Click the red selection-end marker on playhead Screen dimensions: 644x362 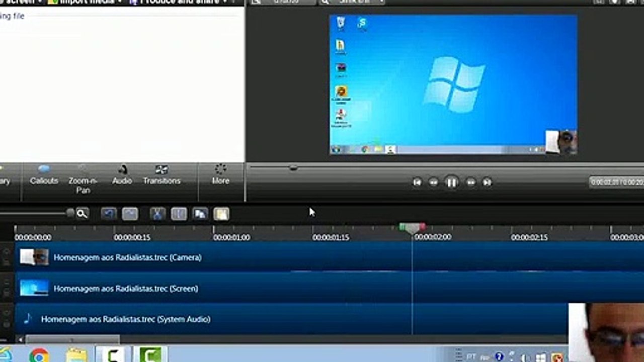tap(422, 227)
